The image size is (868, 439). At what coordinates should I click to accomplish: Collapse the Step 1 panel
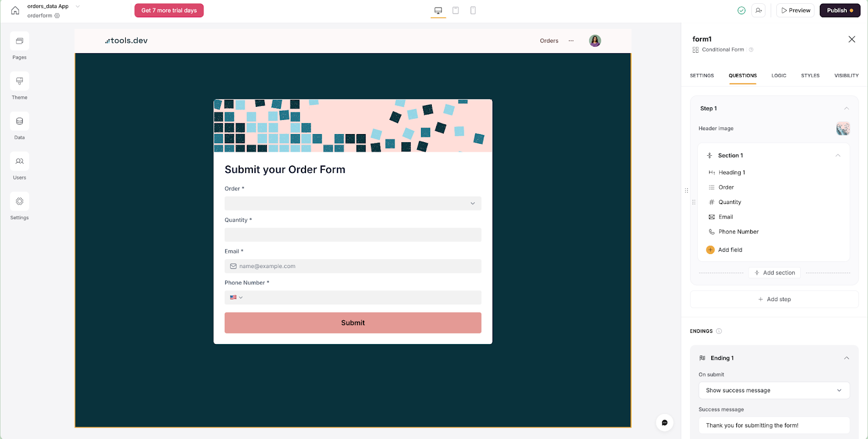[846, 109]
